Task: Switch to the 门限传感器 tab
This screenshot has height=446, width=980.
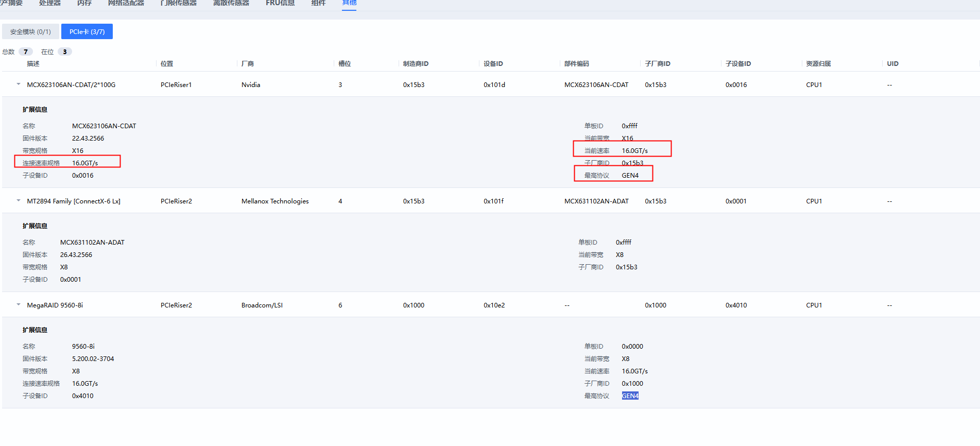Action: (x=179, y=3)
